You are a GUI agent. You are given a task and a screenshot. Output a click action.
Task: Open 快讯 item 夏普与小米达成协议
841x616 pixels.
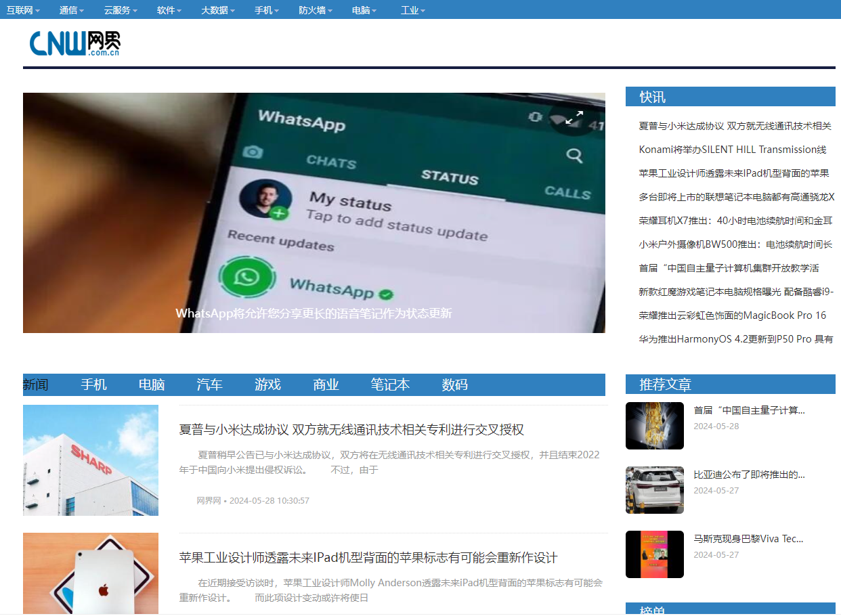point(735,126)
